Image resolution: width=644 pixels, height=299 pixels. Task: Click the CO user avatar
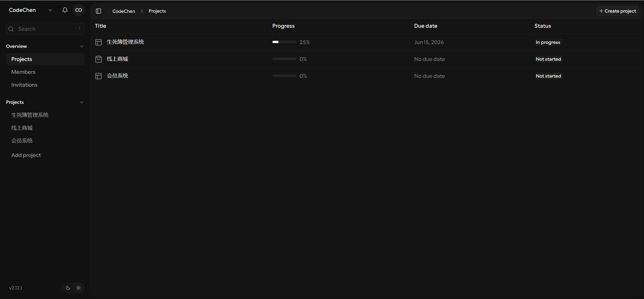[x=79, y=10]
